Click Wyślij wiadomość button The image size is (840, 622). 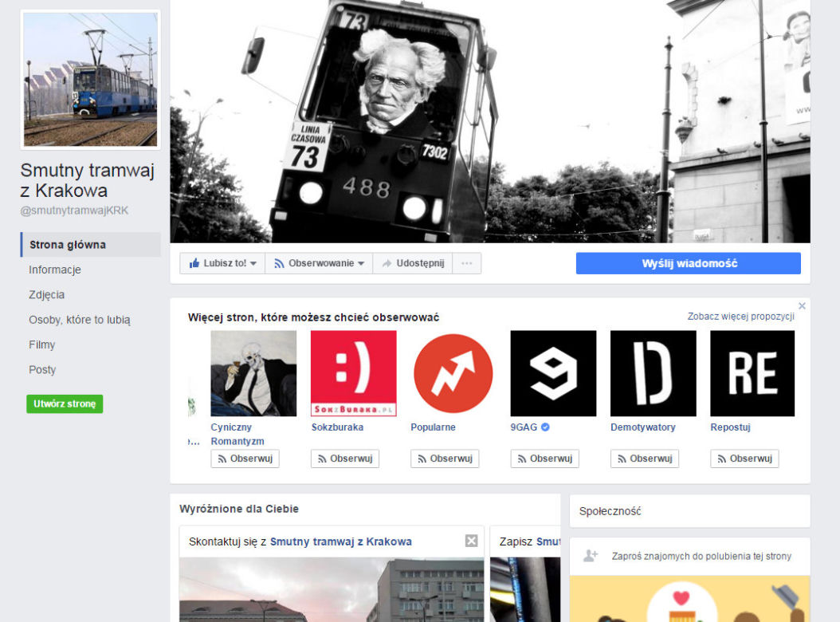coord(689,263)
